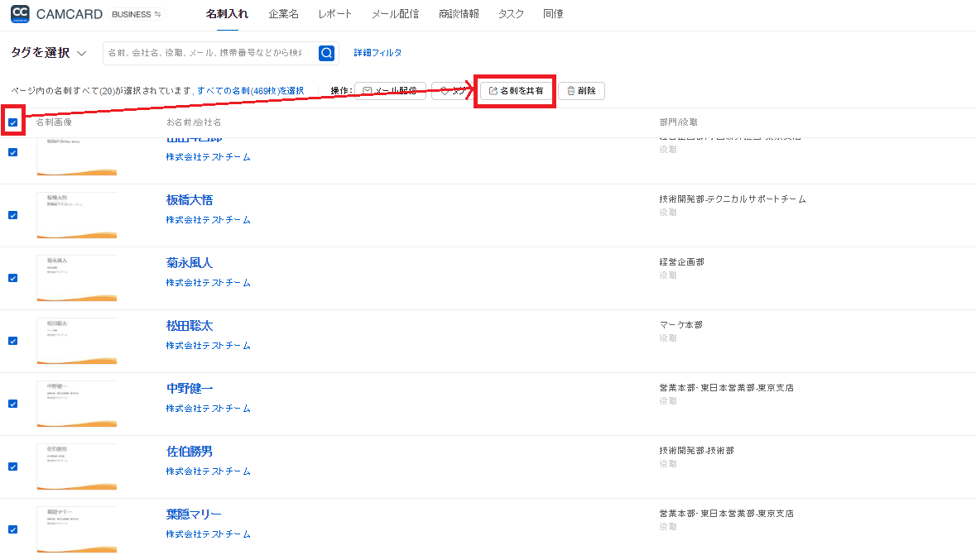This screenshot has height=560, width=976.
Task: Toggle the checkbox for 葉隠マリー
Action: 13,529
